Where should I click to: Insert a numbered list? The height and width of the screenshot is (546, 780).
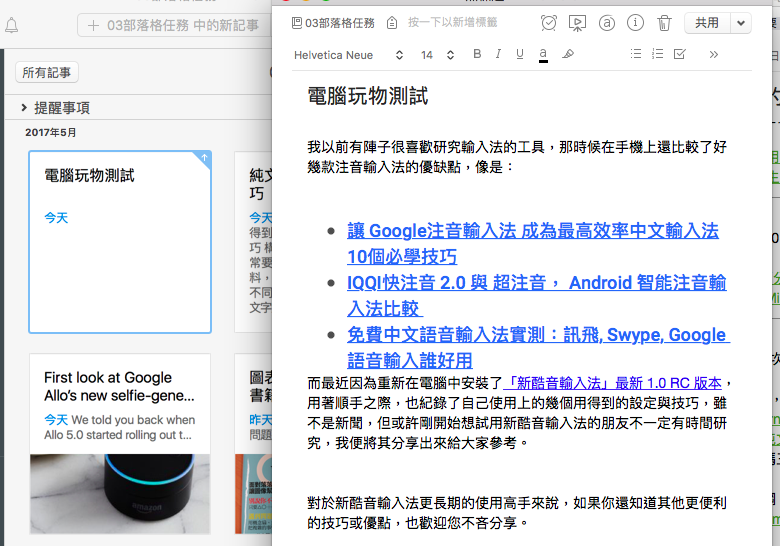click(x=658, y=54)
